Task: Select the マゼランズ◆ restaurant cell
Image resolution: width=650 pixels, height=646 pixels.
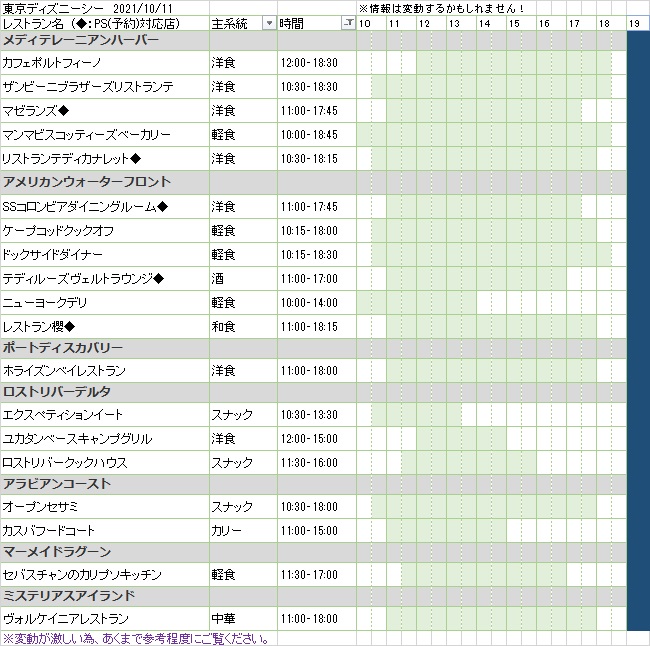Action: 105,111
